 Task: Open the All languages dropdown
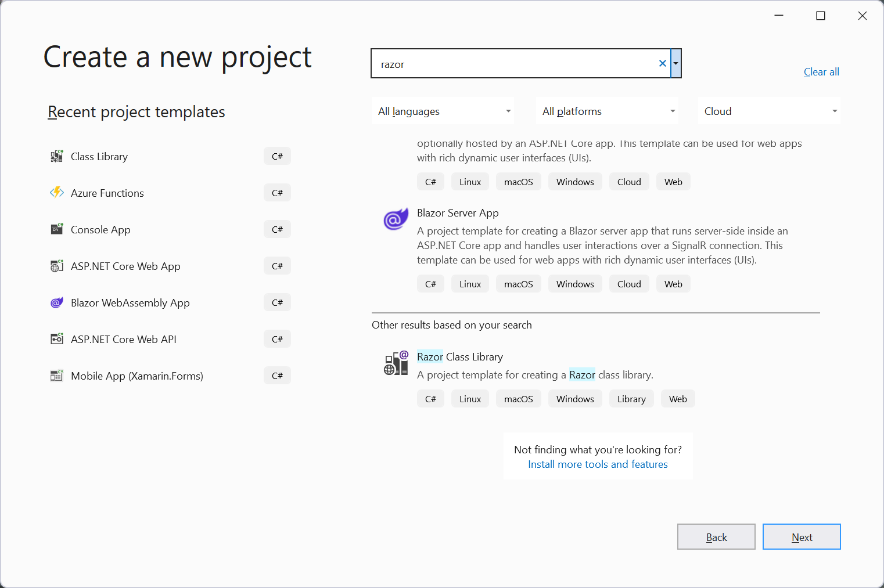(x=443, y=110)
